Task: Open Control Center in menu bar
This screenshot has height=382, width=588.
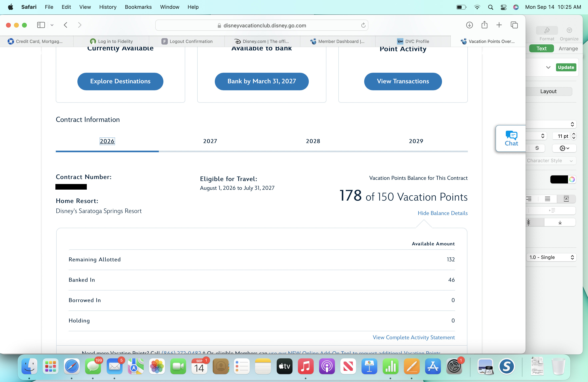Action: click(x=504, y=7)
